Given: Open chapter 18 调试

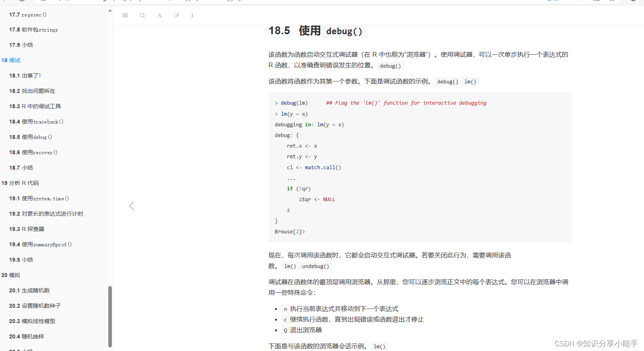Looking at the screenshot, I should point(11,60).
